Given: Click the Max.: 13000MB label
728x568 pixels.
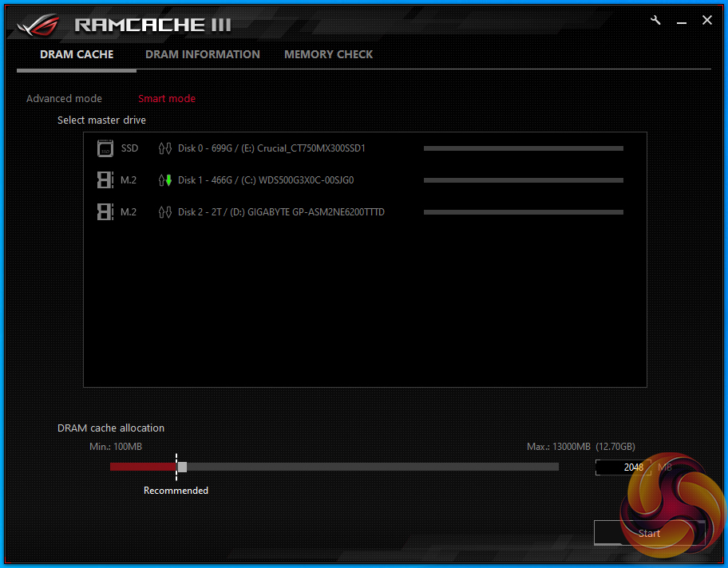Looking at the screenshot, I should tap(559, 447).
